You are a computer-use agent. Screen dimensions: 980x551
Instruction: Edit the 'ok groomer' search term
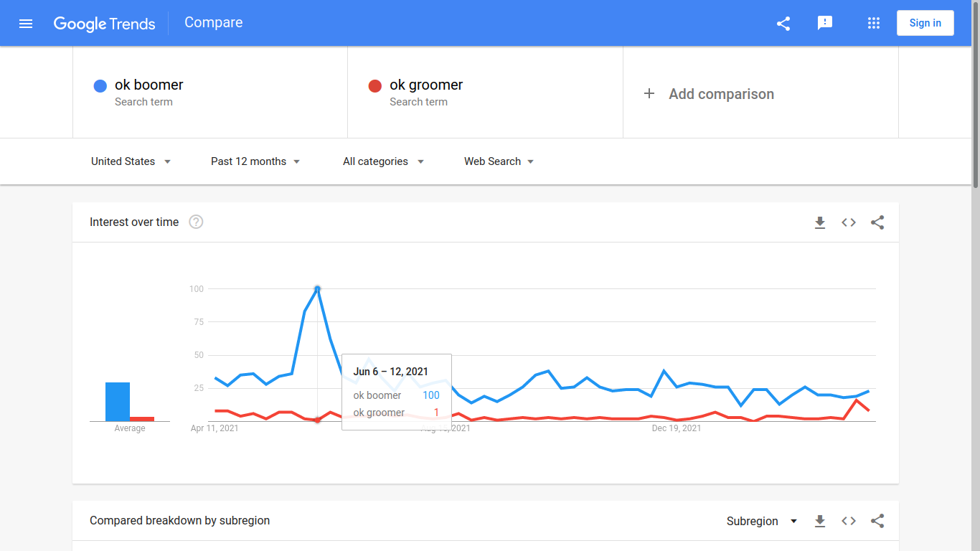tap(485, 92)
